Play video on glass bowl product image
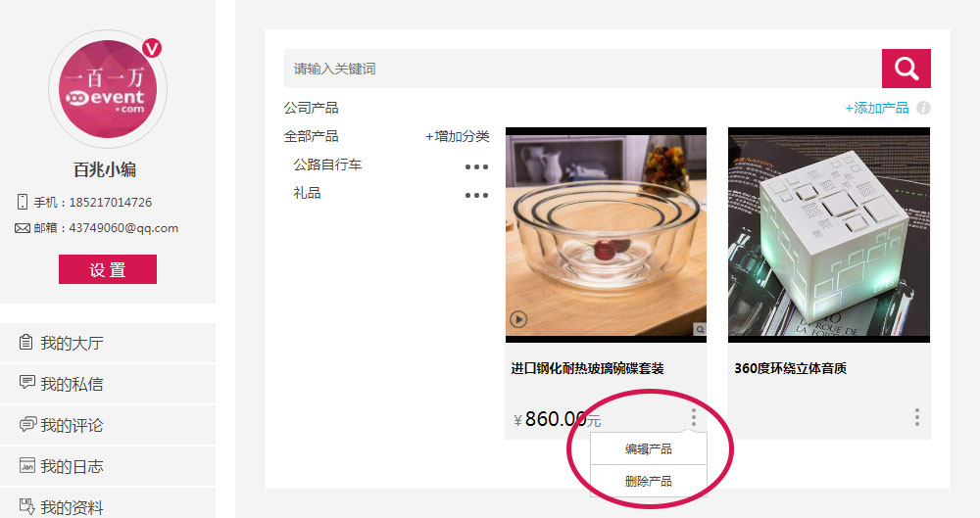Image resolution: width=980 pixels, height=518 pixels. point(518,320)
